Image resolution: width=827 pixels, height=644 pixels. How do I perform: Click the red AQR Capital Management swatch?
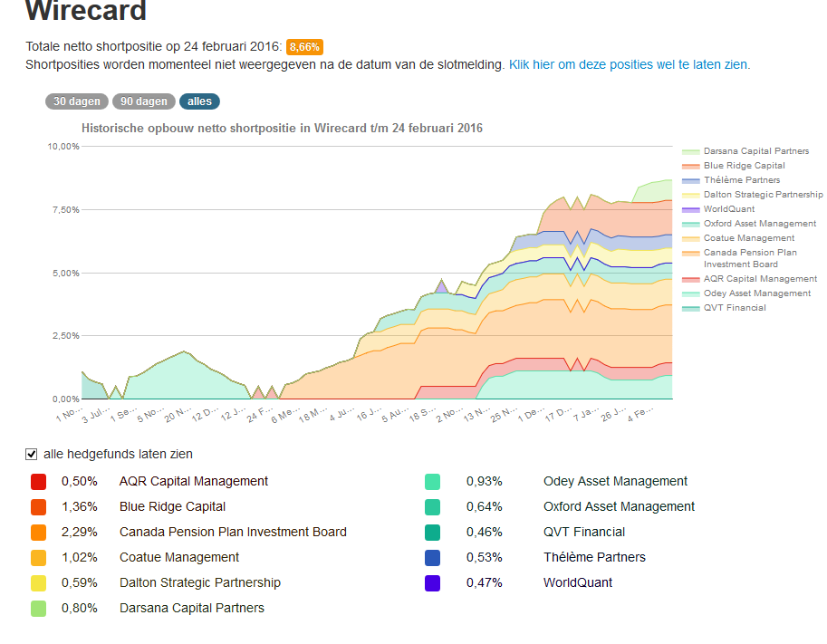point(39,482)
